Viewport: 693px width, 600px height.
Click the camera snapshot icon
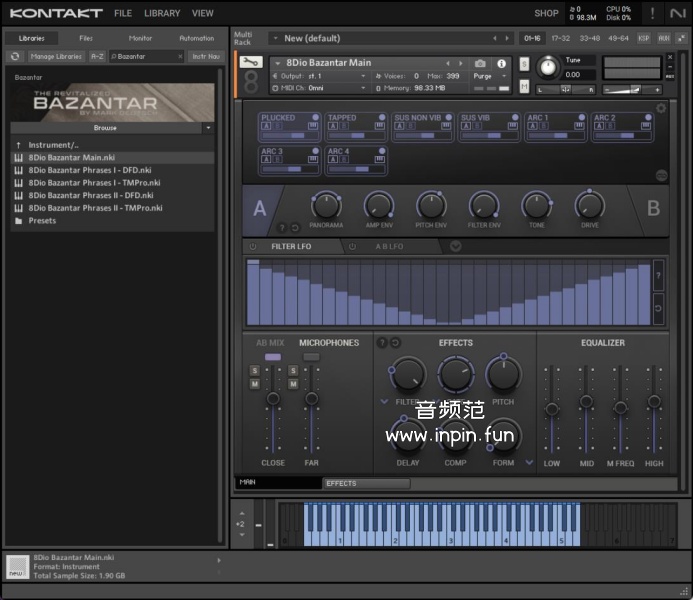[x=480, y=63]
